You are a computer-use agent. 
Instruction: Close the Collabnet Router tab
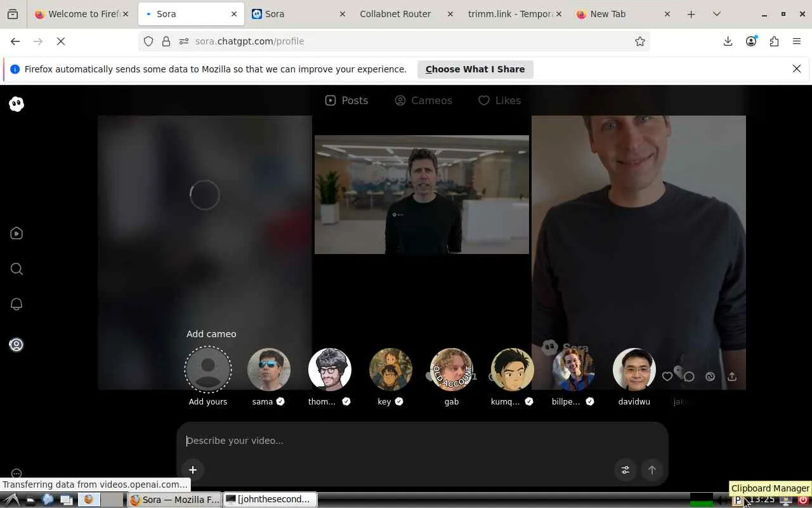tap(450, 14)
